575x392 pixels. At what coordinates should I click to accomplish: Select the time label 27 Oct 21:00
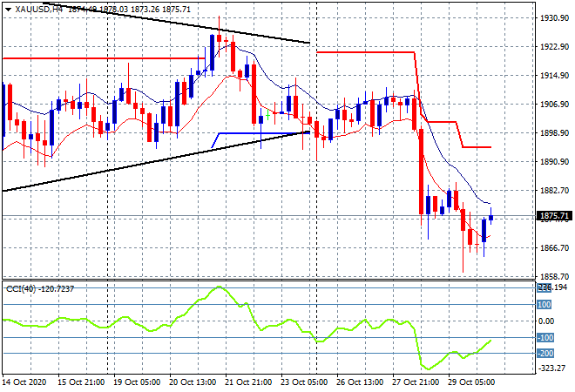[x=416, y=382]
